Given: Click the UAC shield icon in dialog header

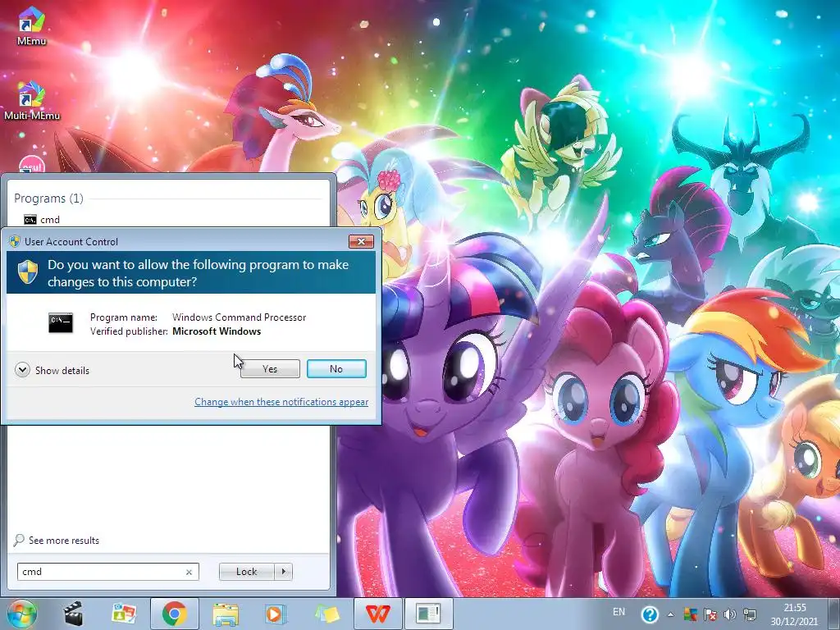Looking at the screenshot, I should [x=28, y=272].
